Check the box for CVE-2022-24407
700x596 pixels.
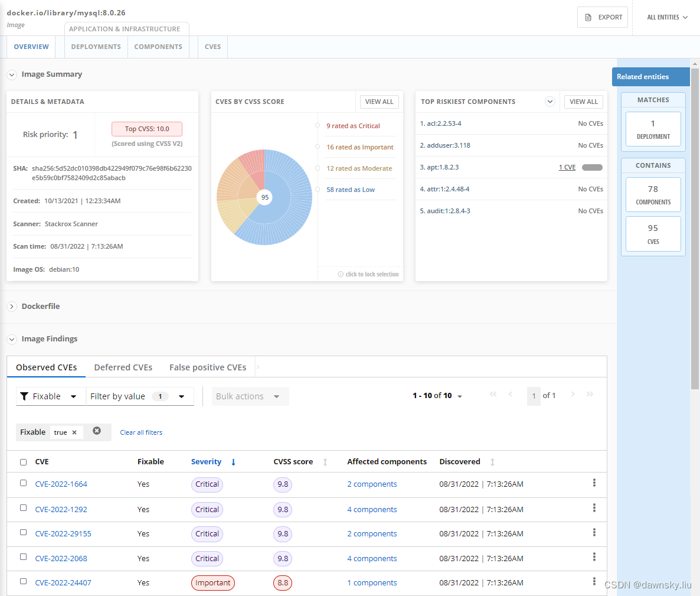point(23,582)
